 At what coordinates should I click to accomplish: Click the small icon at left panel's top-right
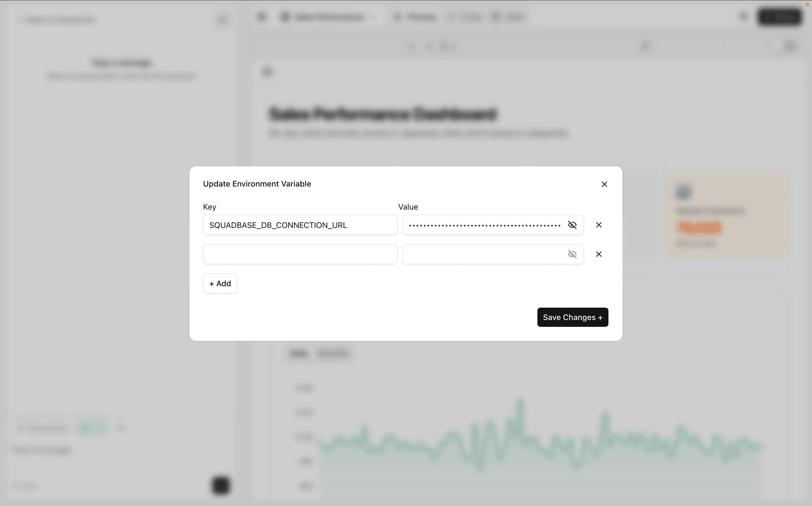(222, 20)
